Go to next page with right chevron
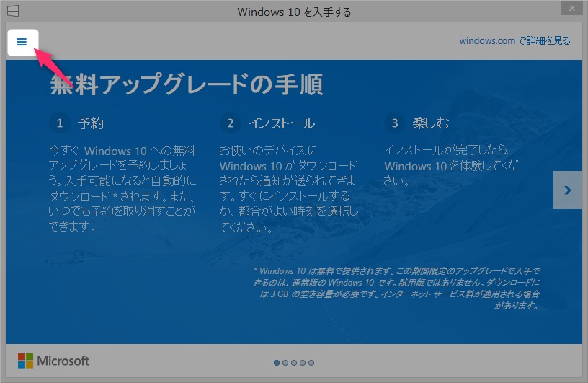Viewport: 588px width, 383px height. (x=567, y=190)
